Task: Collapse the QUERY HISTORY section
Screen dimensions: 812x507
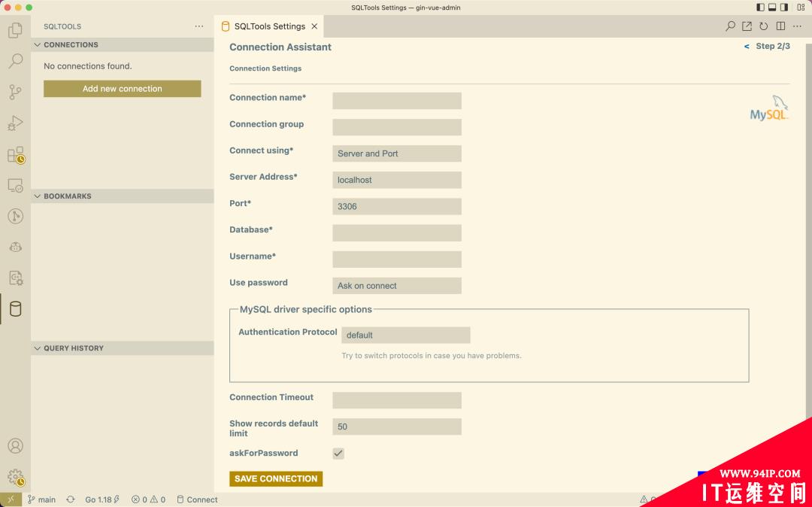Action: pyautogui.click(x=123, y=348)
